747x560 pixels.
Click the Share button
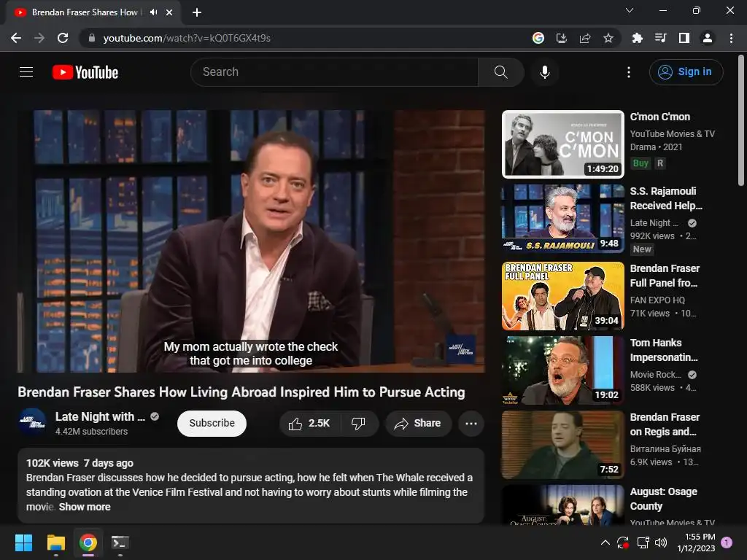tap(418, 424)
